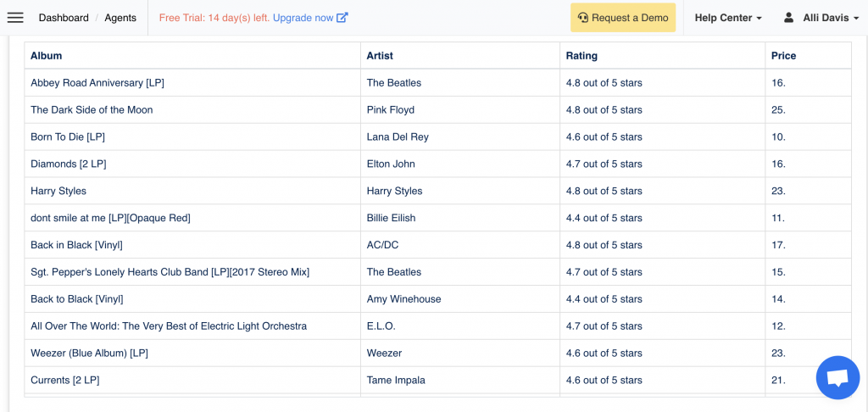Go to Dashboard breadcrumb

coord(64,18)
